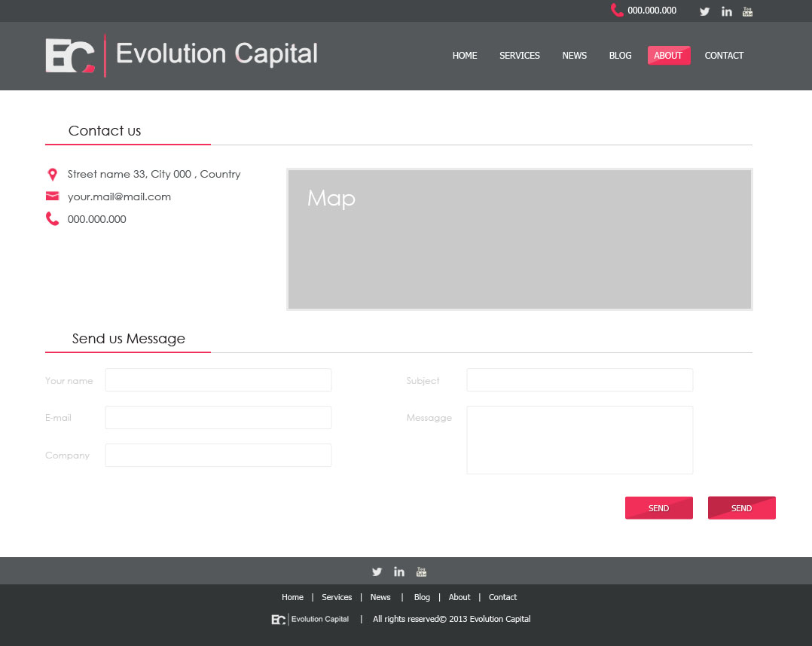
Task: Click About link in footer
Action: 459,597
